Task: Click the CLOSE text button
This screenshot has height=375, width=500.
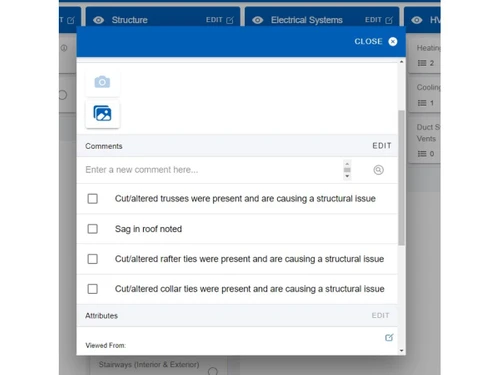Action: point(368,41)
